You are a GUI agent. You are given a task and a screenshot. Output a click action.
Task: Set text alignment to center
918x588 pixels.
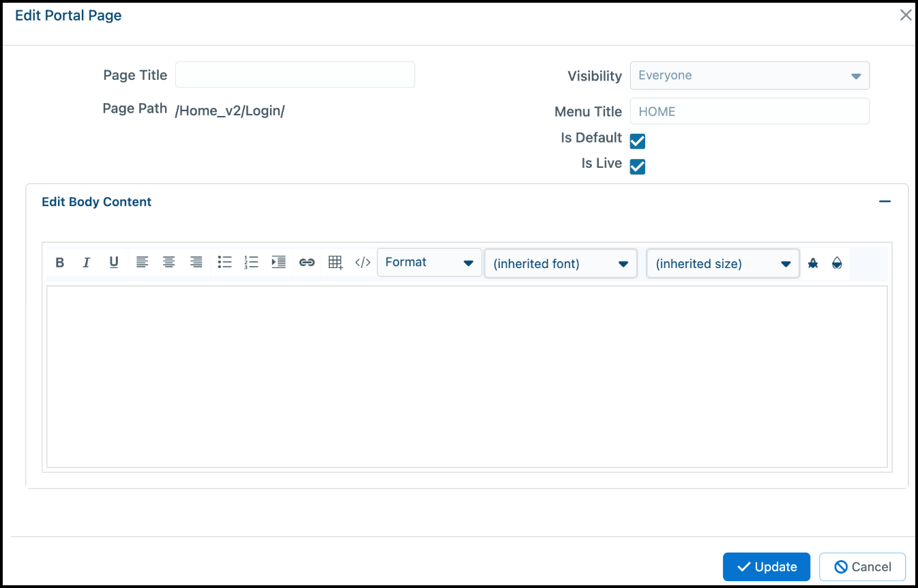pos(169,262)
